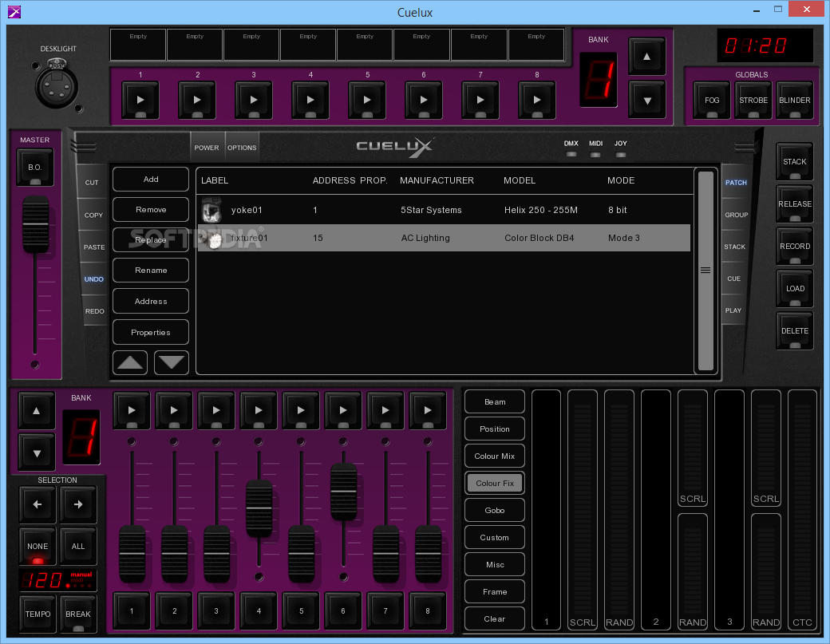This screenshot has width=830, height=644.
Task: Click the Remove fixture button
Action: point(151,210)
